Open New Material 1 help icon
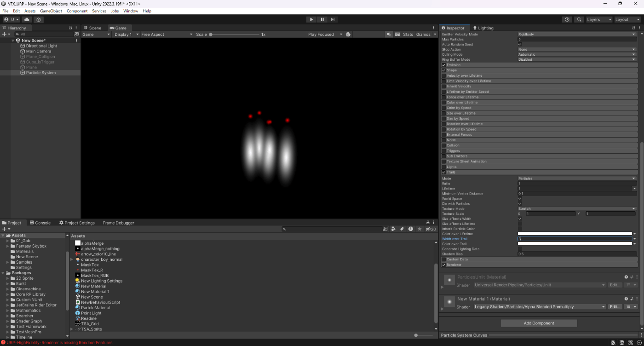The width and height of the screenshot is (644, 346). click(626, 299)
